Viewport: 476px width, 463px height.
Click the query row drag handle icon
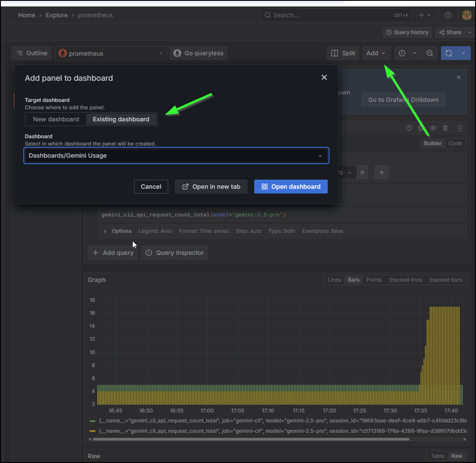coord(460,128)
